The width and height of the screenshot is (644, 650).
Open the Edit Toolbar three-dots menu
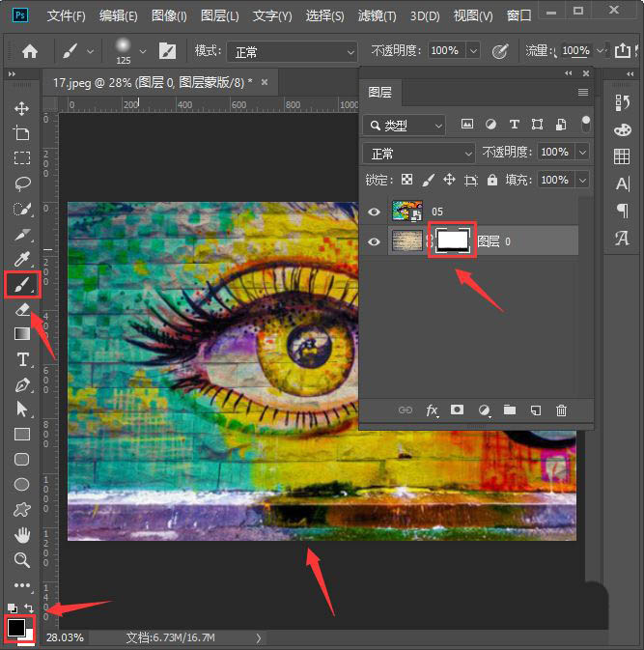[x=22, y=585]
